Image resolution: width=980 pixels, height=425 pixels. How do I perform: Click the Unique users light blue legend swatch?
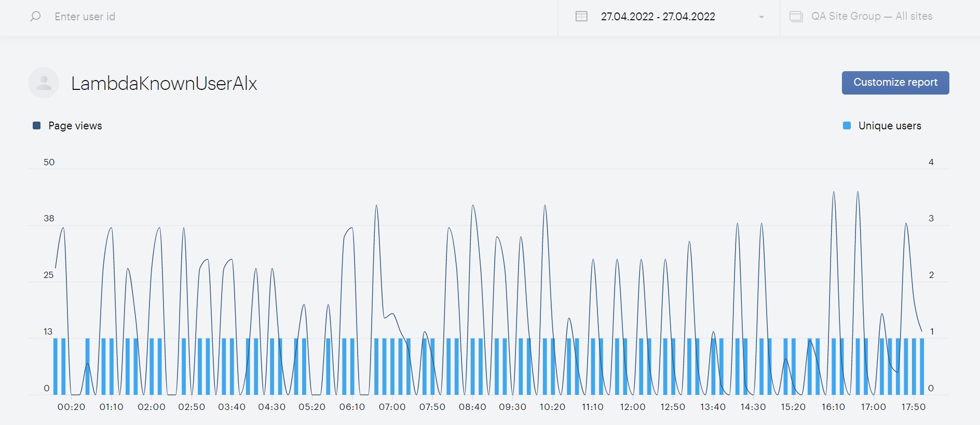tap(847, 126)
